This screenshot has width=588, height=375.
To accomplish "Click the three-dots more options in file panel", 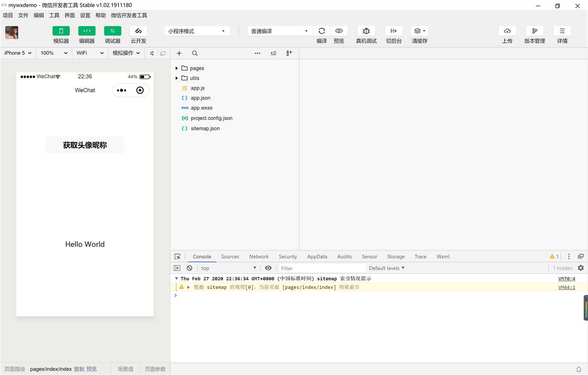I will point(257,53).
